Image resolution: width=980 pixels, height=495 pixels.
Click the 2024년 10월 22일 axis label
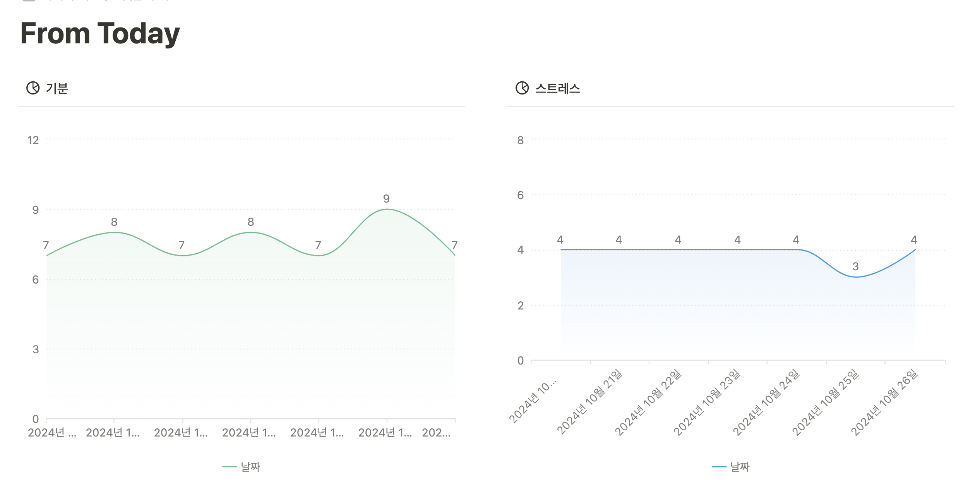(x=648, y=402)
